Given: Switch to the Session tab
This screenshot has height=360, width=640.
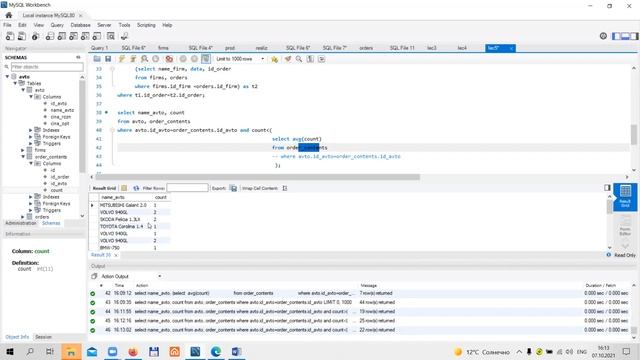Looking at the screenshot, I should (x=43, y=337).
